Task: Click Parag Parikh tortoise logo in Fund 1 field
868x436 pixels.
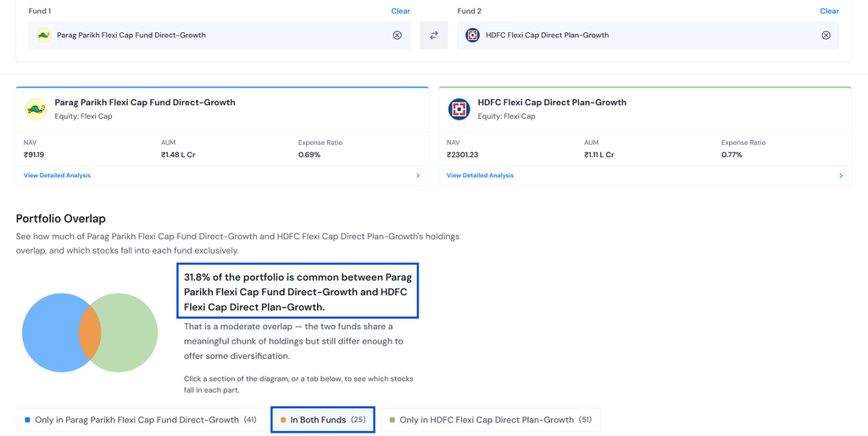Action: click(x=44, y=35)
